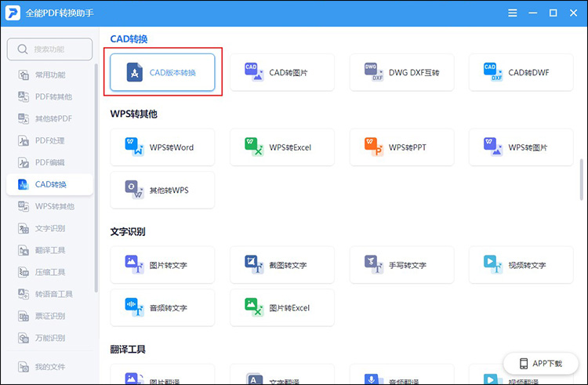Screen dimensions: 588x385
Task: Open CAD转图片 converter
Action: pyautogui.click(x=282, y=72)
